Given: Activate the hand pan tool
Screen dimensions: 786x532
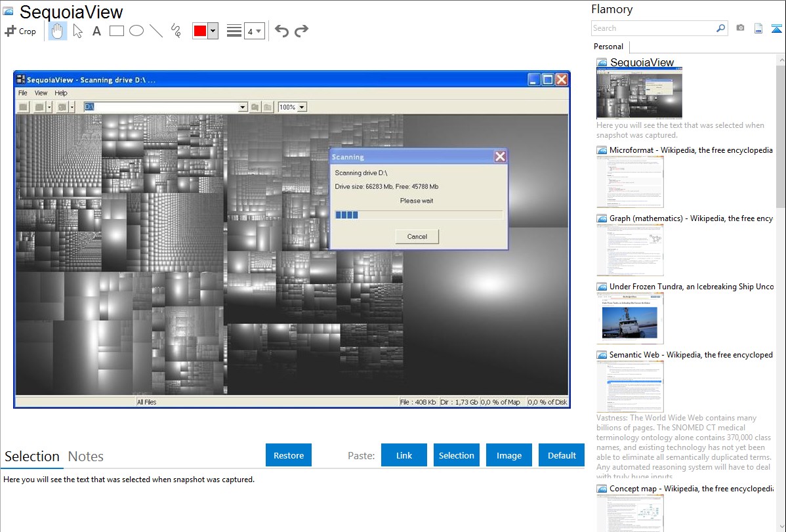Looking at the screenshot, I should [58, 31].
